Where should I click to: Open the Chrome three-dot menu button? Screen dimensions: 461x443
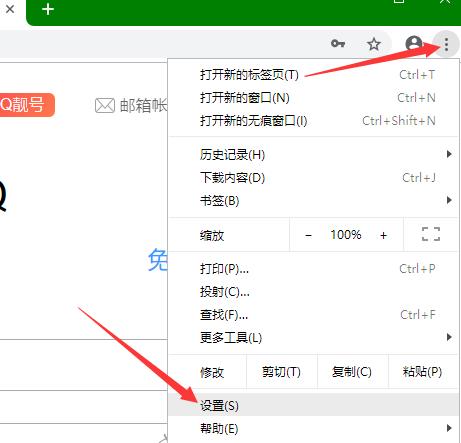pos(446,44)
